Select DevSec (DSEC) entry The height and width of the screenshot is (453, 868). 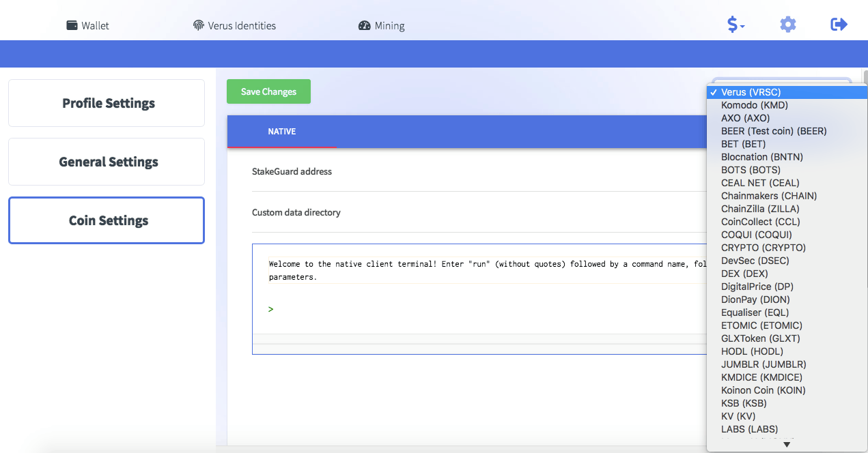(787, 261)
